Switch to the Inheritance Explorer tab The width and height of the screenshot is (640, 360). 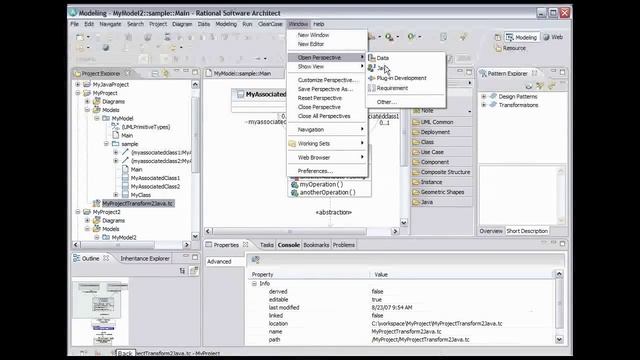coord(144,258)
